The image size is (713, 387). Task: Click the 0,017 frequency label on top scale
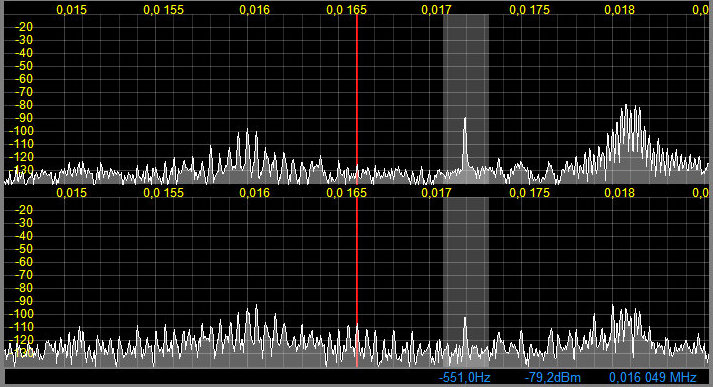pyautogui.click(x=437, y=10)
